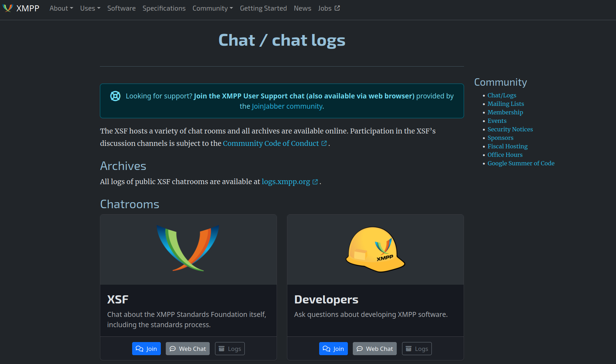Click the 'Chat / chat logs' page title
The width and height of the screenshot is (616, 364).
click(x=282, y=40)
